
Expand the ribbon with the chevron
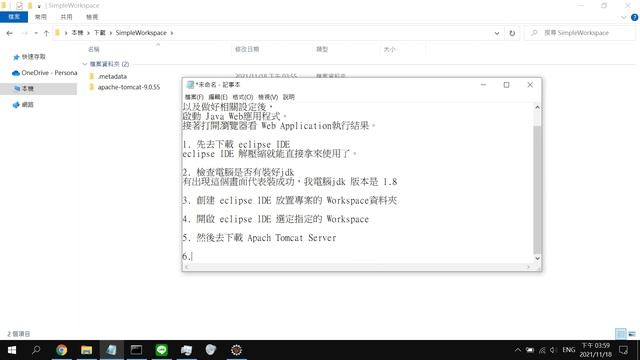623,17
